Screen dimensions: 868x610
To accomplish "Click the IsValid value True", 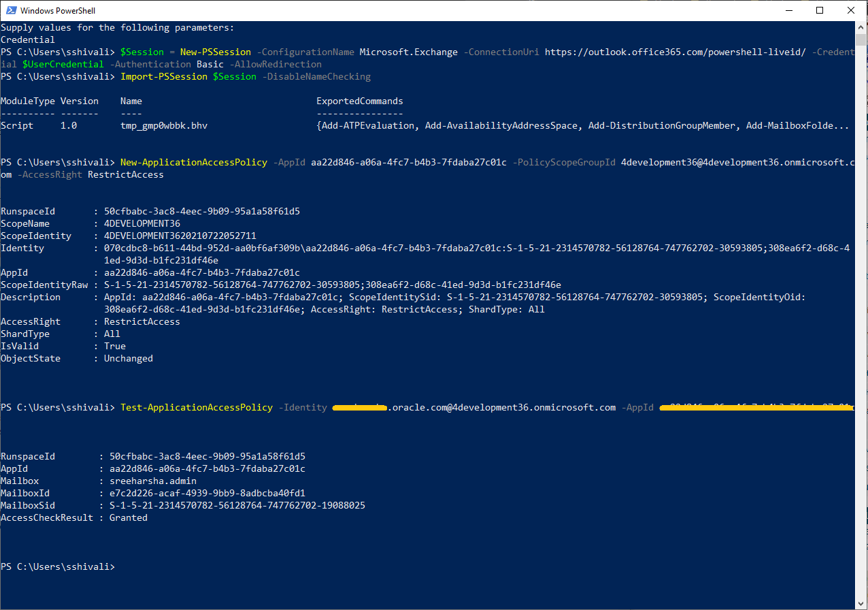I will [115, 347].
